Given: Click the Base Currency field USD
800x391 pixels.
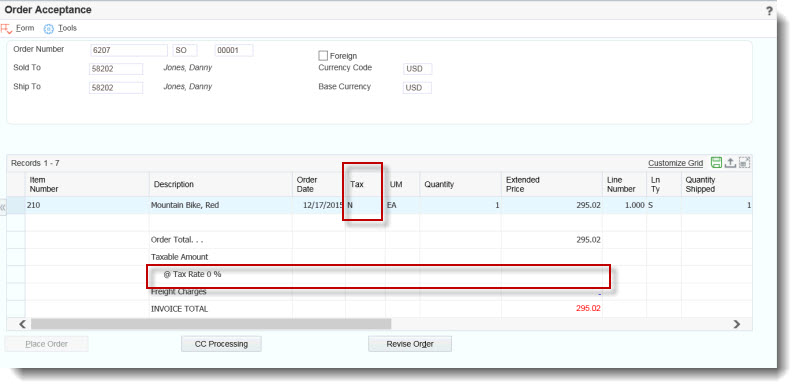Looking at the screenshot, I should [x=417, y=88].
